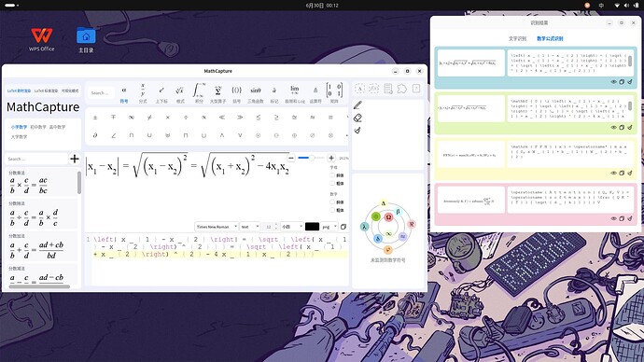Insert the ± plus-minus symbol
Viewport: 644px width, 362px height.
pos(95,118)
